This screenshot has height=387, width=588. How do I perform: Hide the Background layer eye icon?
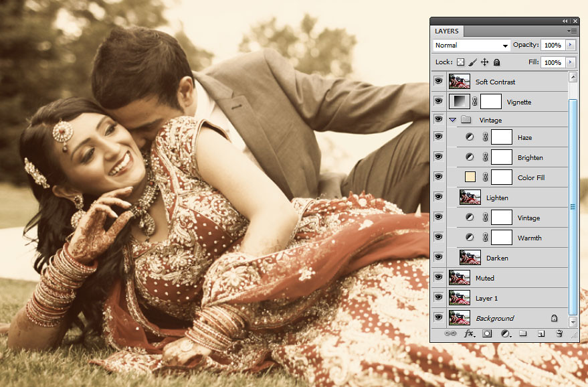(439, 318)
